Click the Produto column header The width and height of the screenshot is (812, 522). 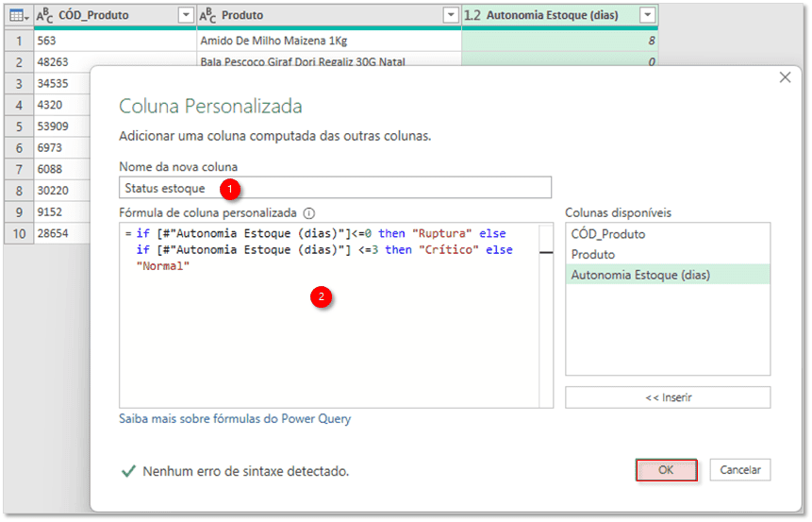click(x=329, y=15)
